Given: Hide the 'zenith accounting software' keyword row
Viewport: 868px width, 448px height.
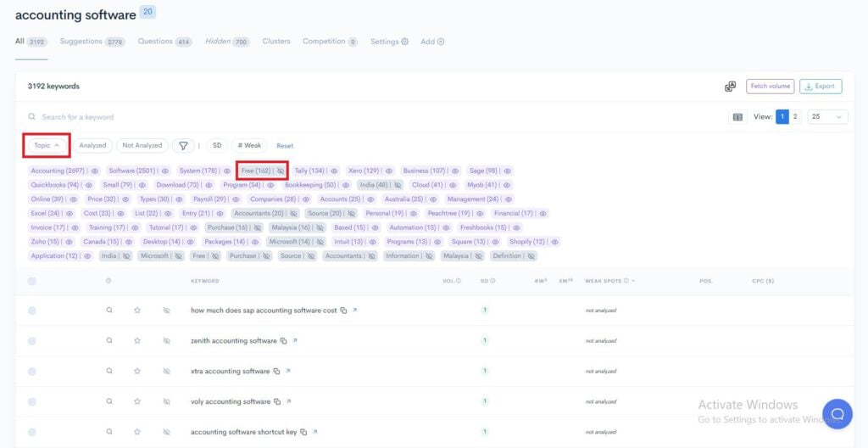Looking at the screenshot, I should pyautogui.click(x=167, y=341).
